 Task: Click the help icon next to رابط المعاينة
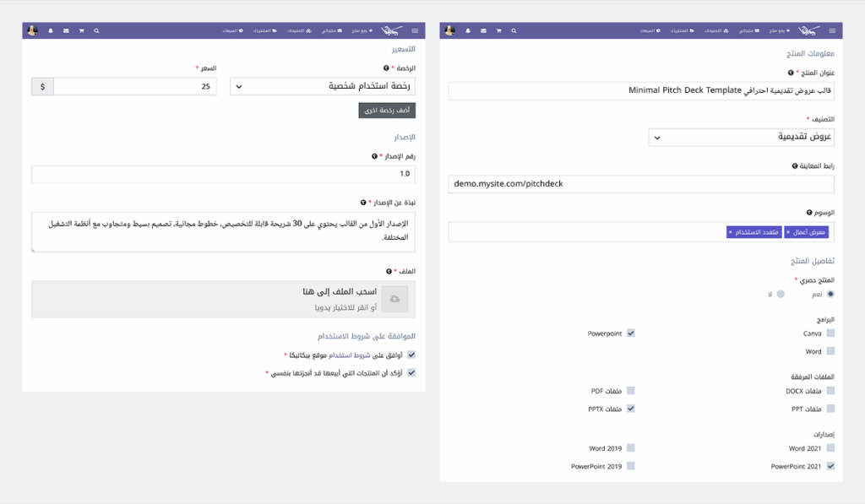[795, 165]
